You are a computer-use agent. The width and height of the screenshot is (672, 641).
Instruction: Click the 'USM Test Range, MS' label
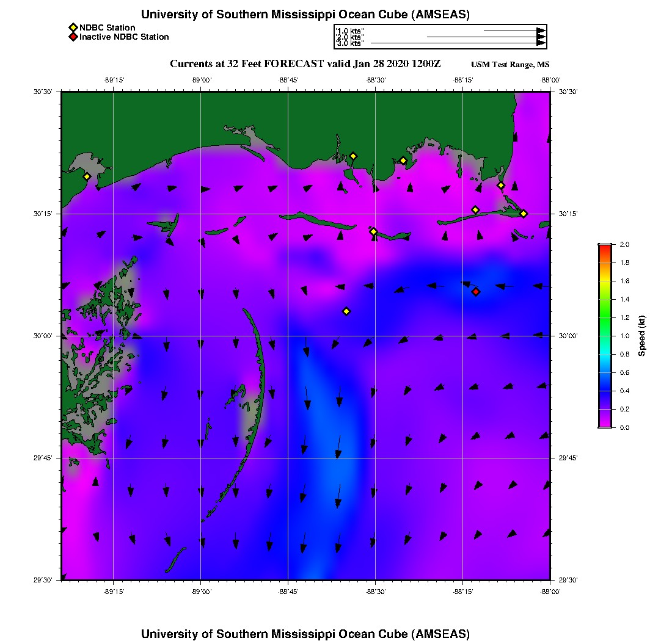pyautogui.click(x=510, y=65)
